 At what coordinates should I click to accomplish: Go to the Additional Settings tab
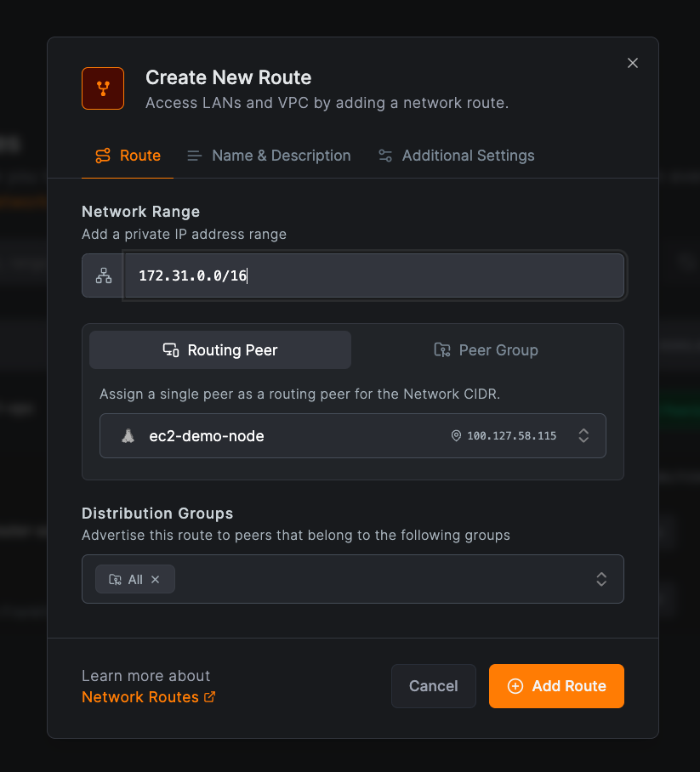pyautogui.click(x=457, y=156)
